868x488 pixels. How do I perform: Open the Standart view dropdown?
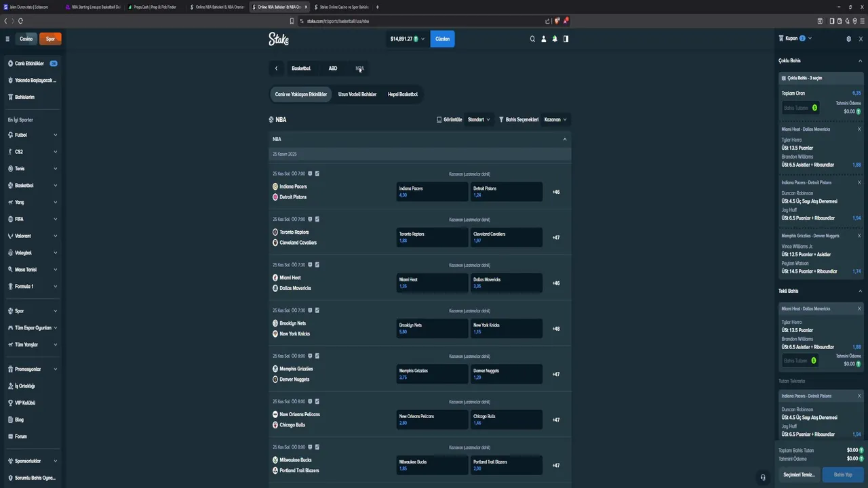(479, 119)
